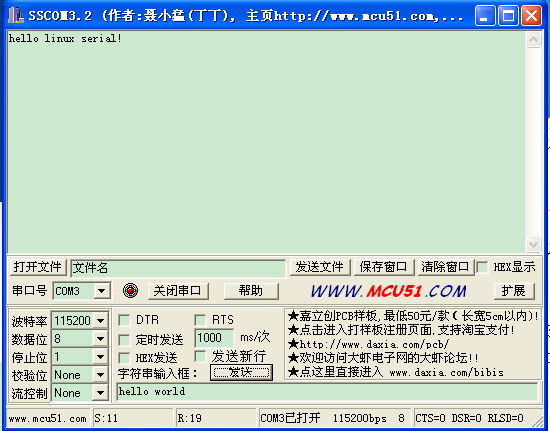Image resolution: width=550 pixels, height=431 pixels.
Task: Click the 发送 send button
Action: [x=241, y=372]
